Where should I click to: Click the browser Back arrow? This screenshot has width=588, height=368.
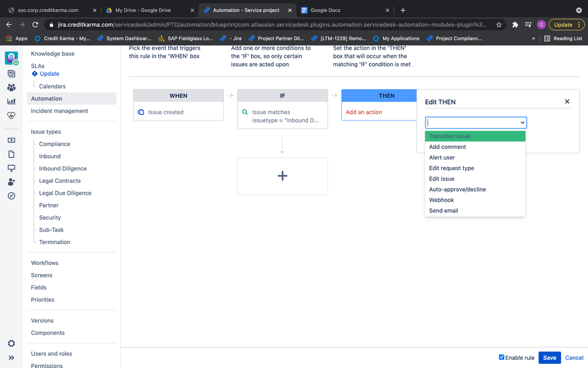click(x=9, y=24)
